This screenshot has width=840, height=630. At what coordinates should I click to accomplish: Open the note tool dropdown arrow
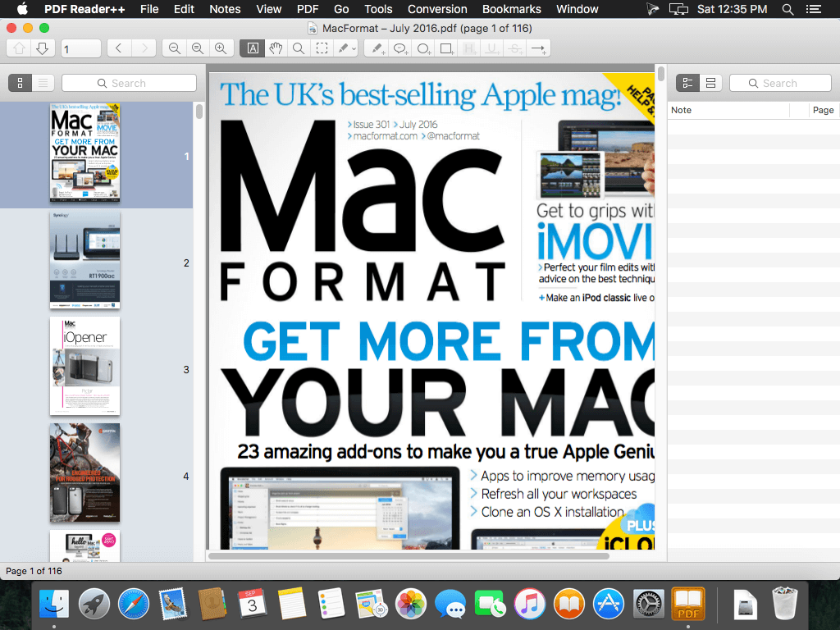(354, 48)
